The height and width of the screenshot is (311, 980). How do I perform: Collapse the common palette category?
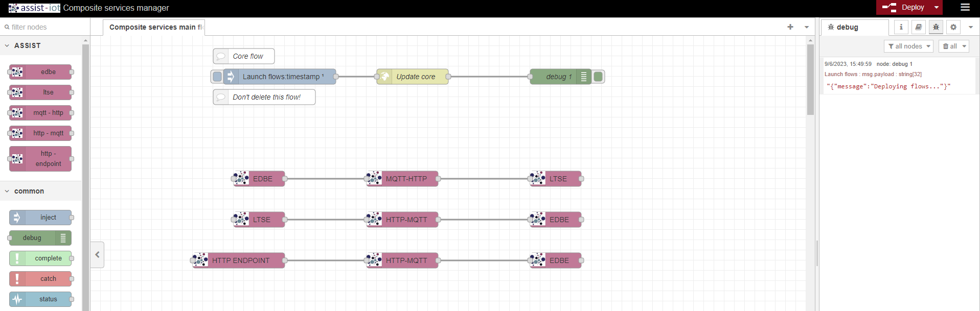7,191
